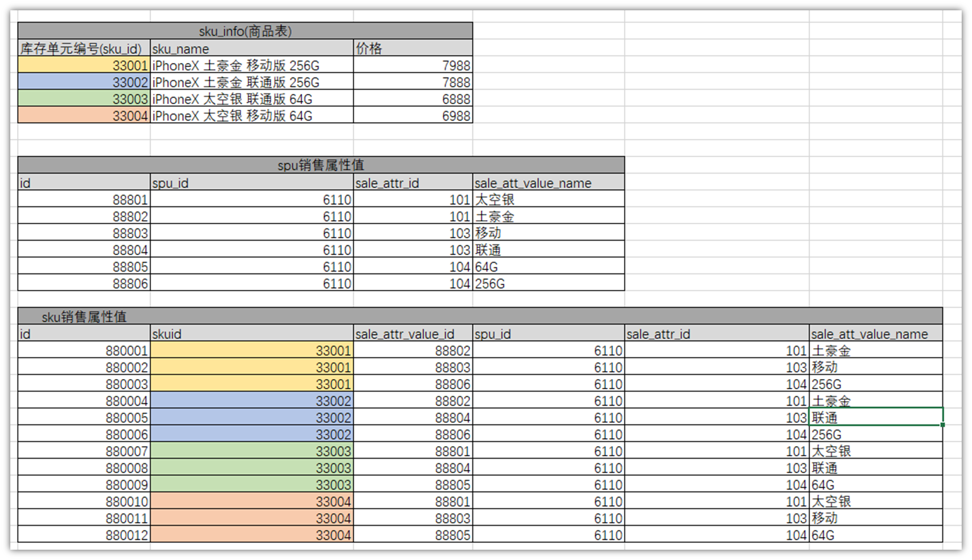
Task: Click the id header in spu销售属性值 table
Action: [84, 182]
